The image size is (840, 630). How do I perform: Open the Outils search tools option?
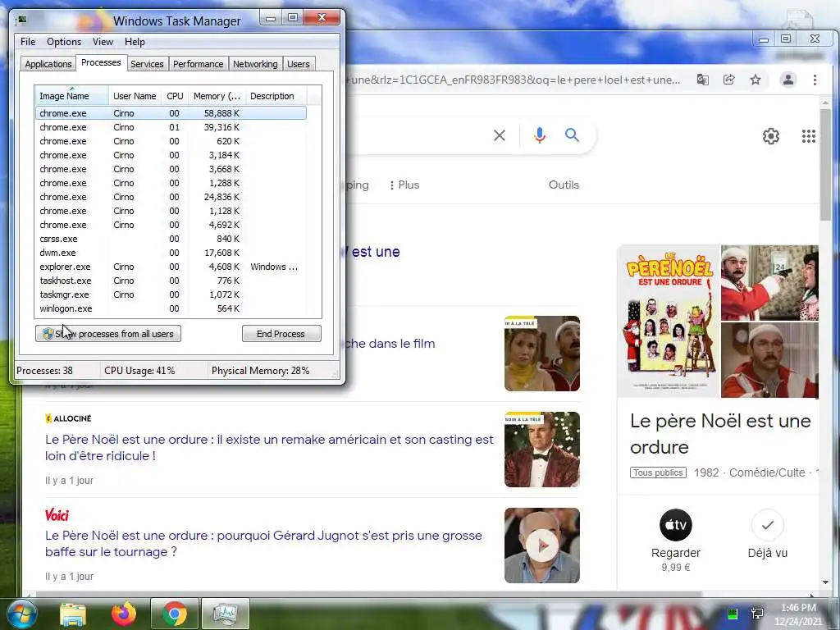coord(564,185)
